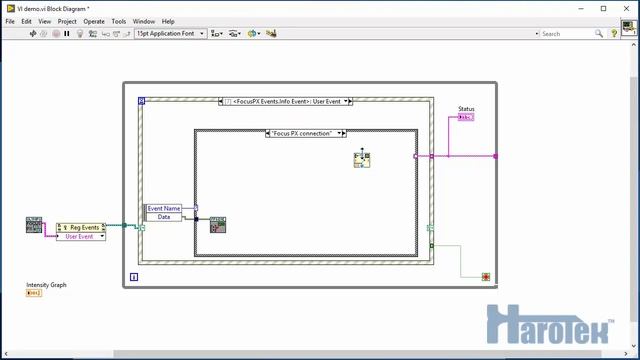Screen dimensions: 640x360
Task: Click inside the Search field
Action: pyautogui.click(x=567, y=34)
